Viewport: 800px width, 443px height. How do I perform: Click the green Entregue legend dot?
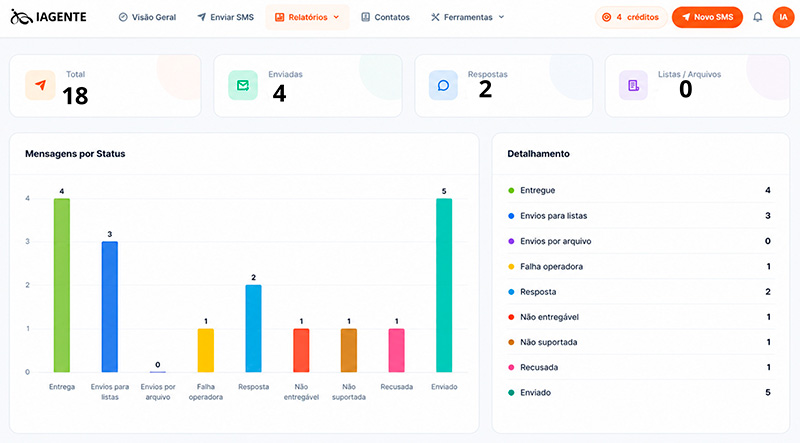click(511, 190)
